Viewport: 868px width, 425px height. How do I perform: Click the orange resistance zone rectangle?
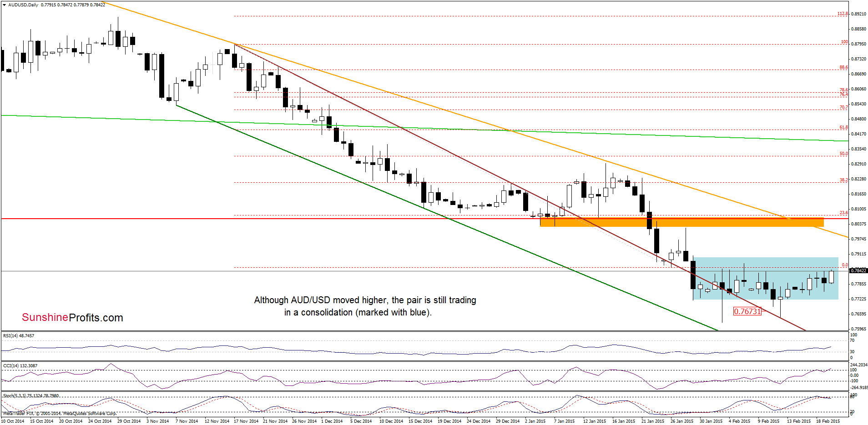681,222
